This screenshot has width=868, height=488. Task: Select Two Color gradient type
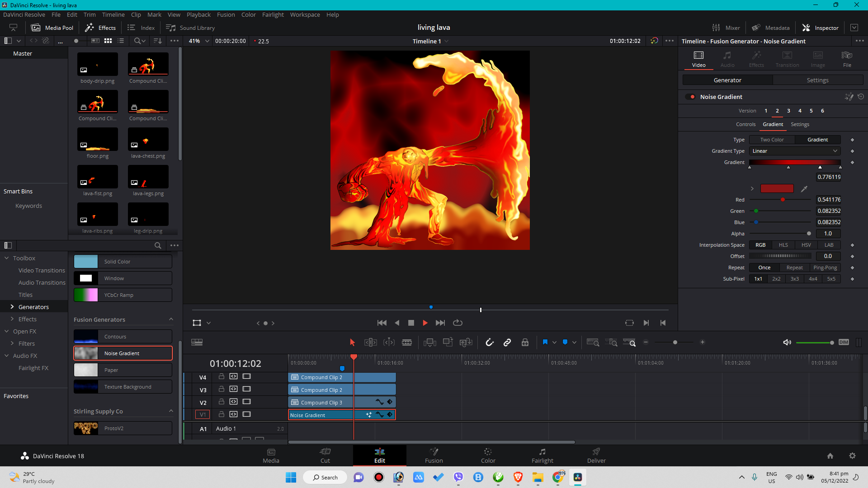click(x=772, y=140)
